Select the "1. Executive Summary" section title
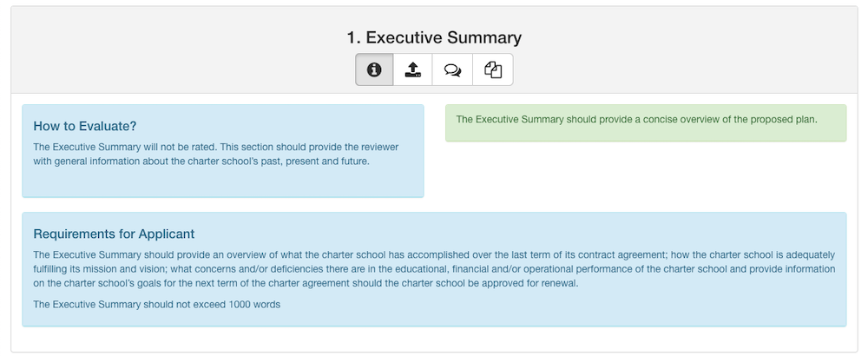Image resolution: width=868 pixels, height=356 pixels. [x=434, y=37]
